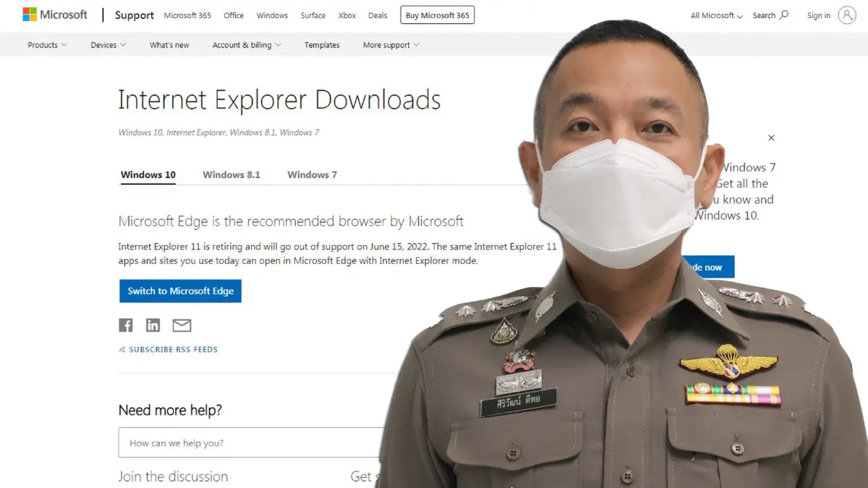Close the Windows 7 promo with X
The width and height of the screenshot is (868, 488).
click(771, 137)
